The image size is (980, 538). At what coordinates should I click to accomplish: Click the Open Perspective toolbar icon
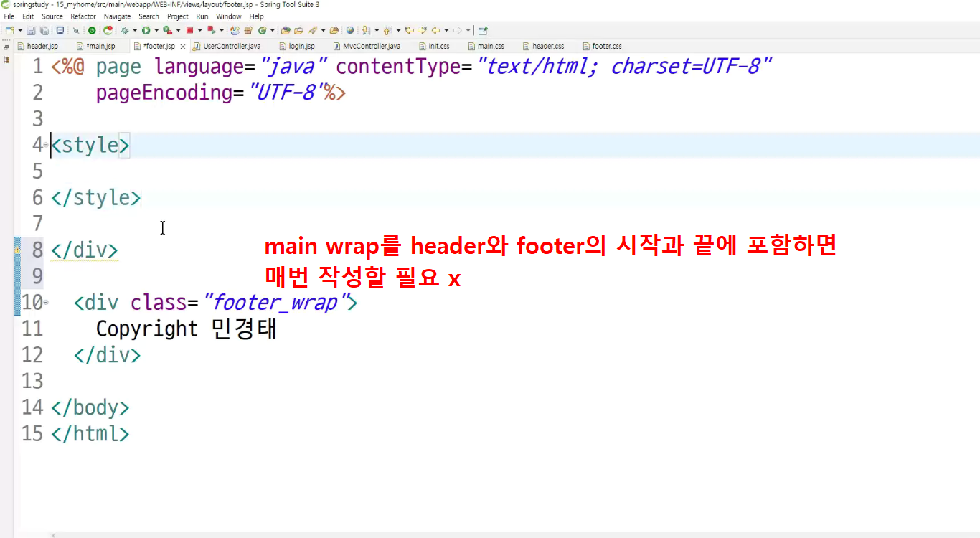click(x=483, y=31)
